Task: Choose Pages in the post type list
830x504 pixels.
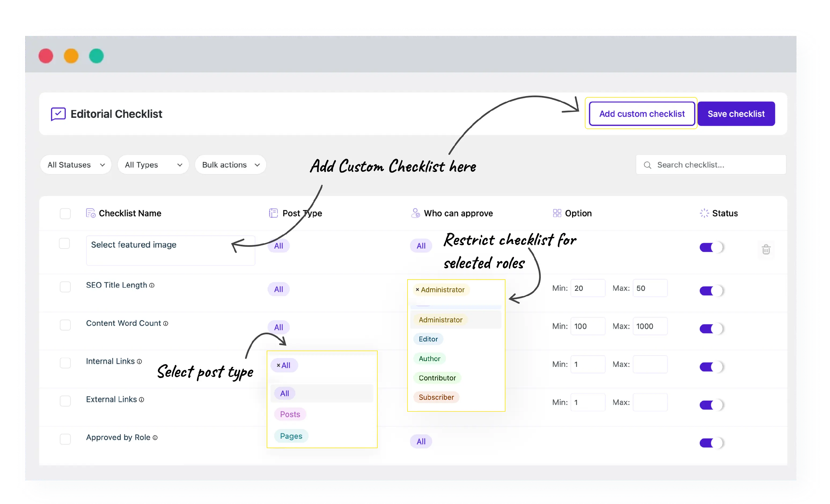Action: pos(291,436)
